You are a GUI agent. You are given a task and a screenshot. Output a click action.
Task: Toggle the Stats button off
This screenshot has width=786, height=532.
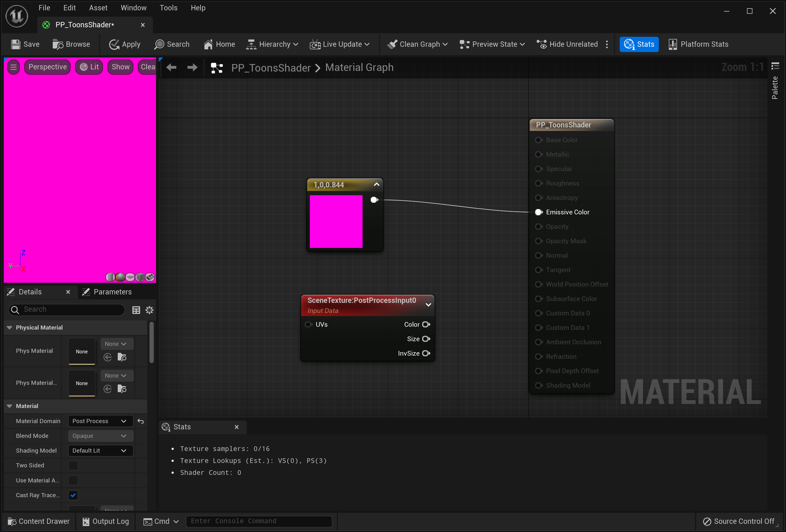coord(639,44)
